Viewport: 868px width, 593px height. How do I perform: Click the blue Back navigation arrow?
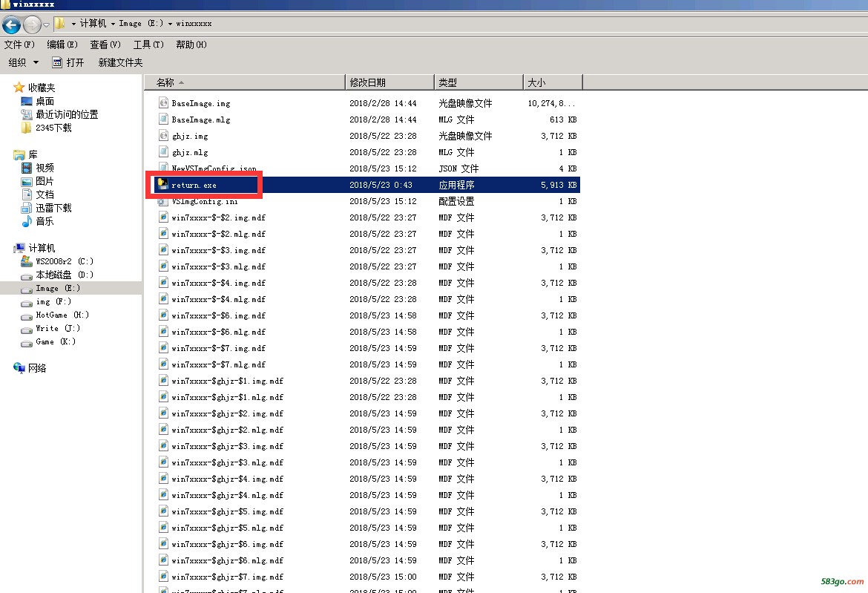point(11,24)
